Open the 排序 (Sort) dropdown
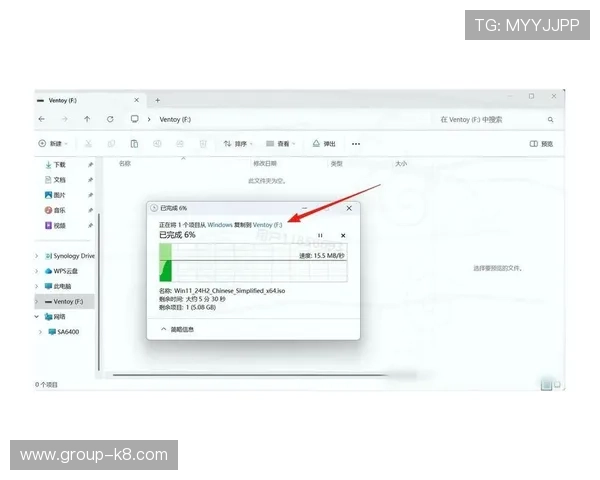This screenshot has width=600, height=480. [x=238, y=144]
